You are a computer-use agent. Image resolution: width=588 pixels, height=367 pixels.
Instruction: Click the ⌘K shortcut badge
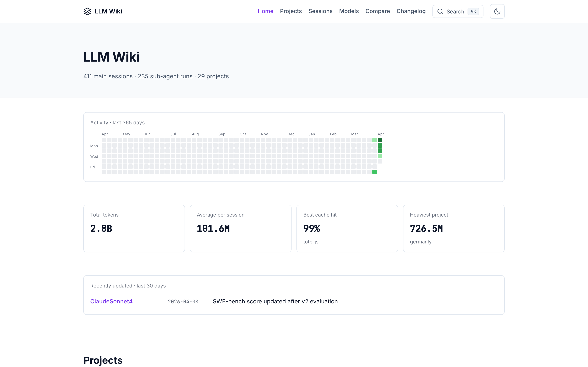pyautogui.click(x=473, y=11)
